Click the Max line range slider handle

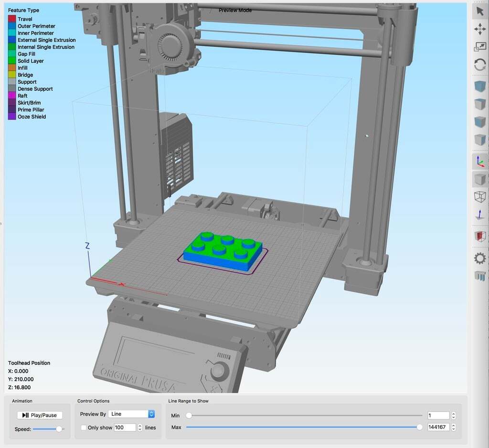(x=420, y=427)
